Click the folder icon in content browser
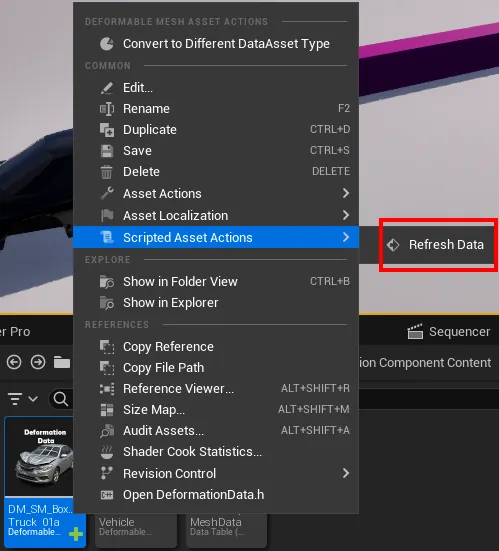Viewport: 499px width, 551px height. (x=62, y=362)
